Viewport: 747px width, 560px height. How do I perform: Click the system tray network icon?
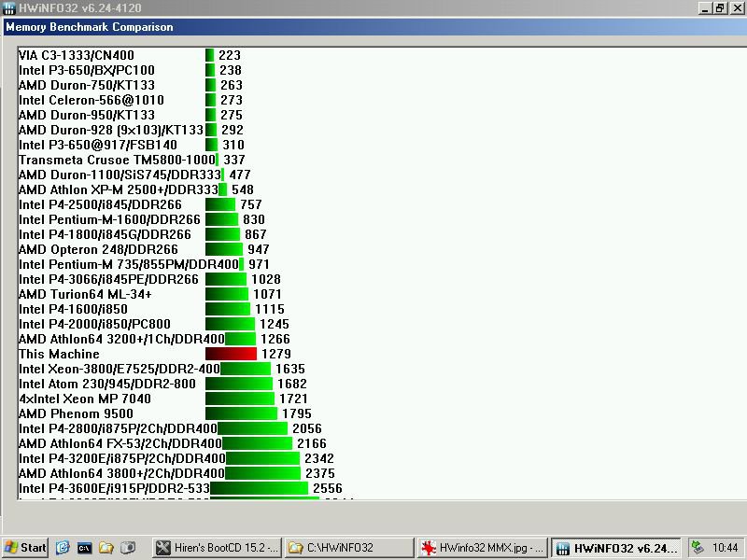coord(698,548)
